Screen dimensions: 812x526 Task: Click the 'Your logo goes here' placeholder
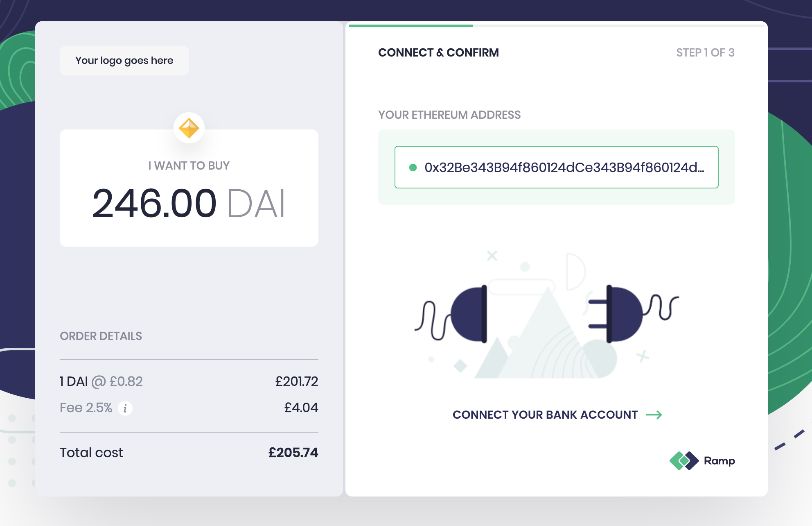[x=124, y=61]
